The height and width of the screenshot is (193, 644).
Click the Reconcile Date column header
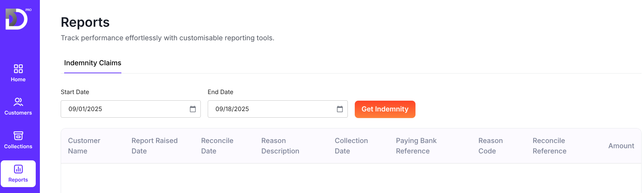[x=217, y=146]
